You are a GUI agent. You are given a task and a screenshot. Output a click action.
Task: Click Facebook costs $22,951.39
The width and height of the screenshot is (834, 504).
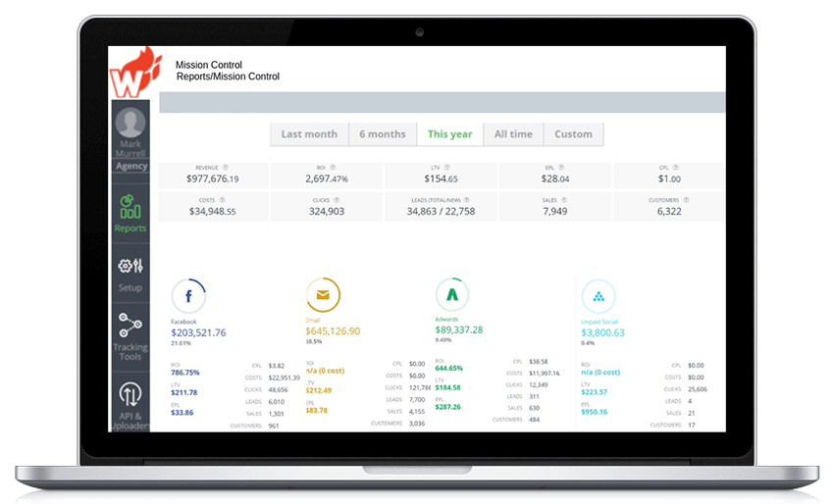tap(284, 378)
